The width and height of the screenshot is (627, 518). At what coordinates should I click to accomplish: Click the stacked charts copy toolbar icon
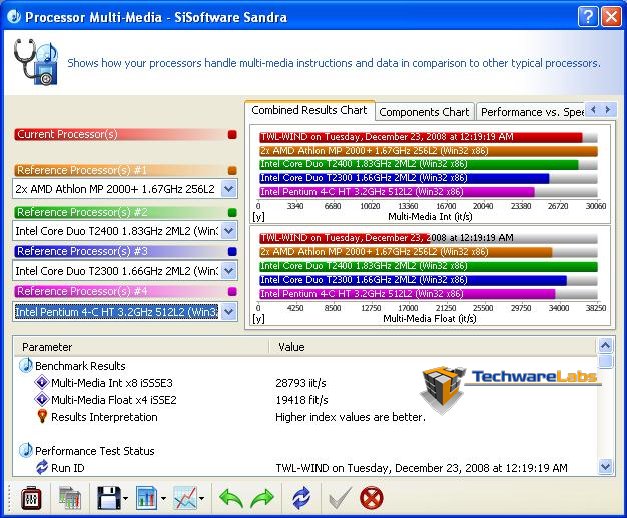pyautogui.click(x=70, y=498)
